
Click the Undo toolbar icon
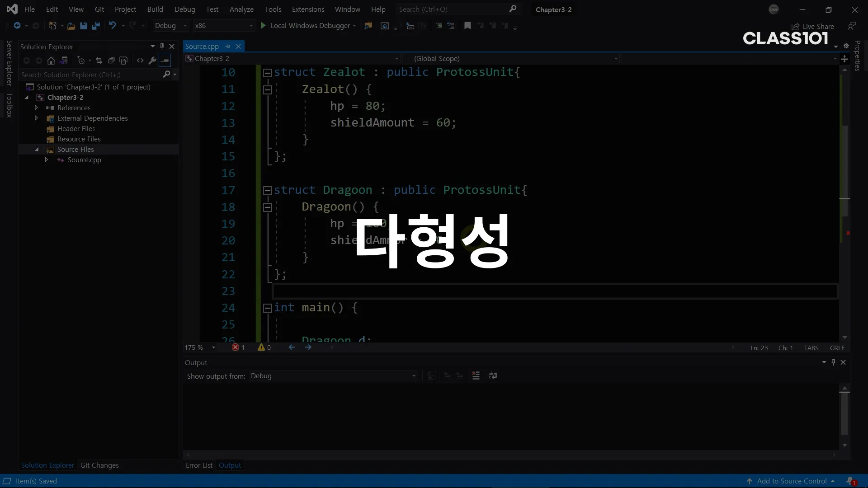tap(112, 26)
